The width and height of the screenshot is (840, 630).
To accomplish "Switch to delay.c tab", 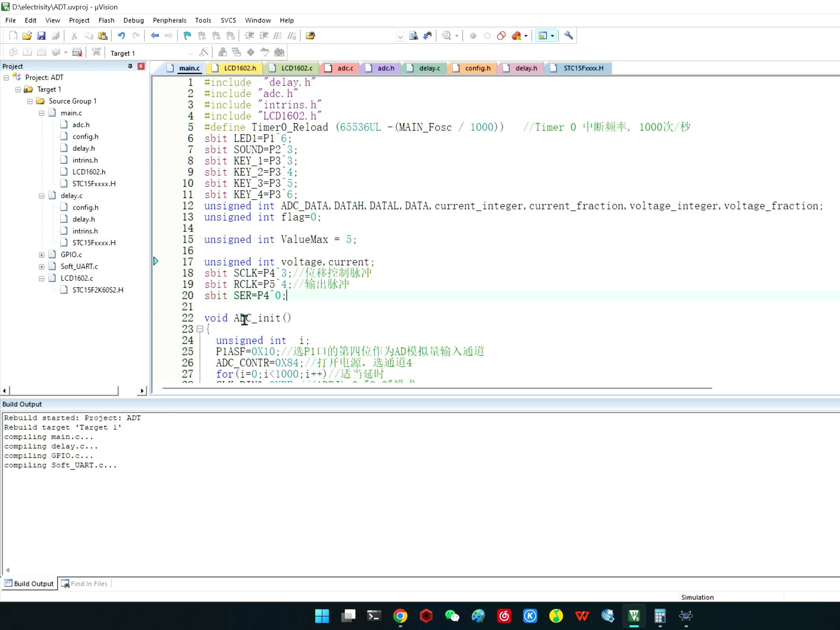I will tap(429, 68).
